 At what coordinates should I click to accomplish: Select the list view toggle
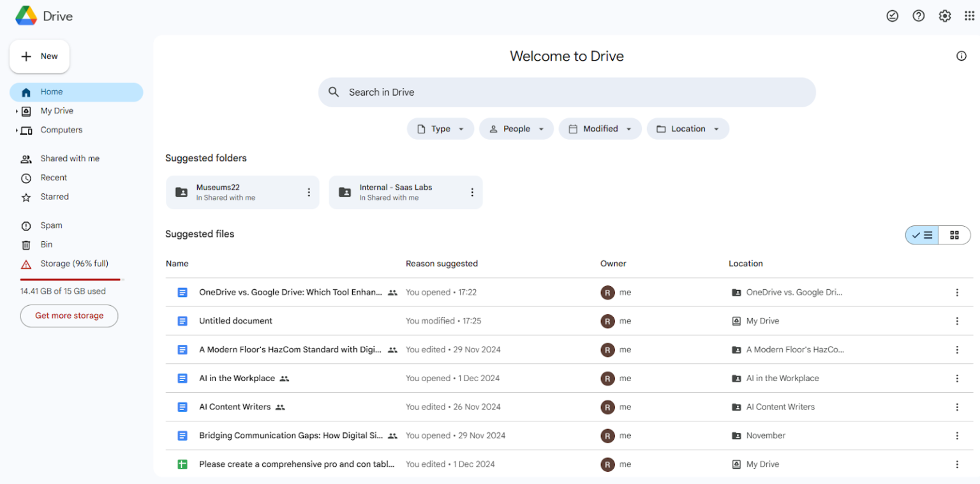tap(921, 235)
